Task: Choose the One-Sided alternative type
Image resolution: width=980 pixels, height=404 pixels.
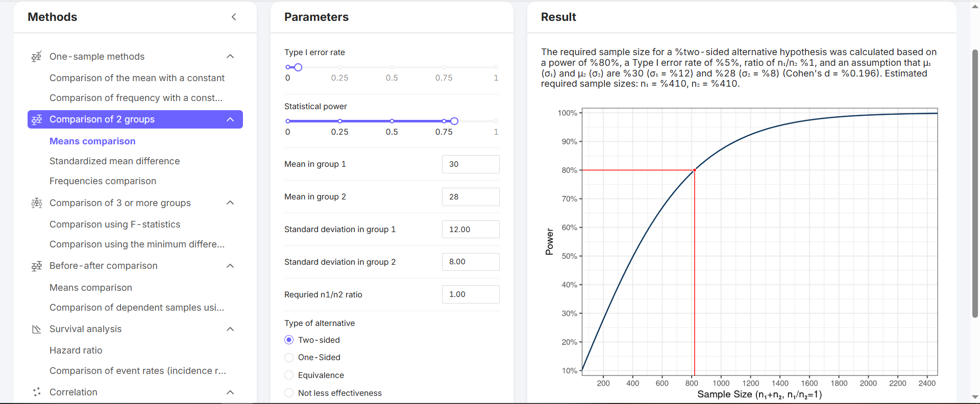Action: [x=289, y=358]
